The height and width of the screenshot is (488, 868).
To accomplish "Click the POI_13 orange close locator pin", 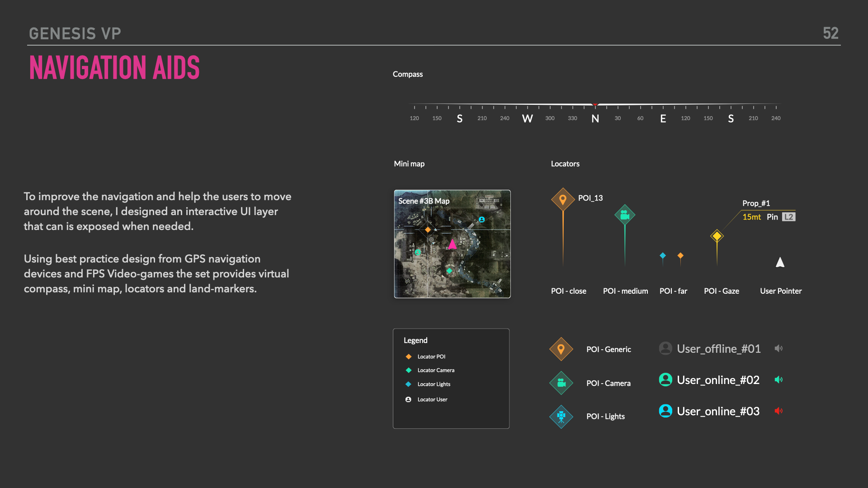I will 563,199.
